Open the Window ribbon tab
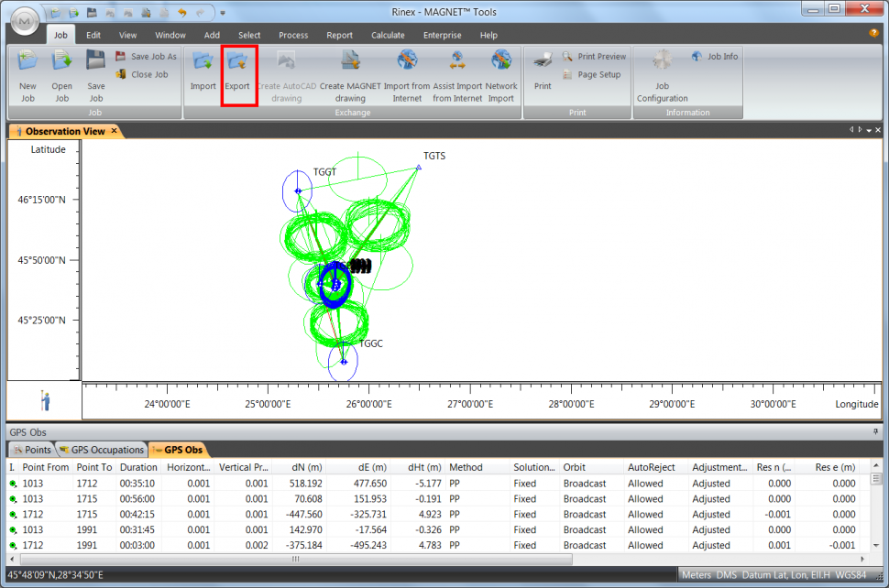Image resolution: width=889 pixels, height=588 pixels. (170, 35)
